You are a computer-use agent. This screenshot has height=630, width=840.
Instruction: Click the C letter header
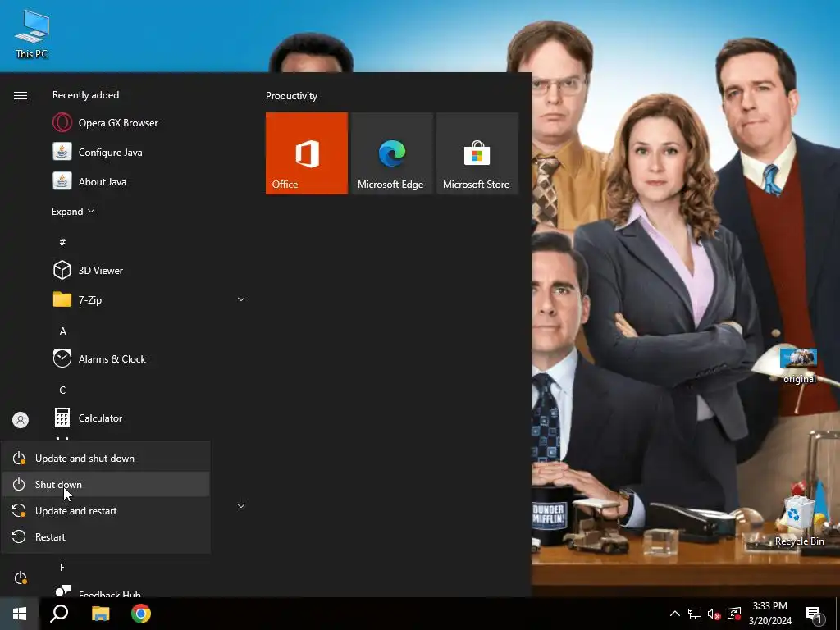(62, 390)
